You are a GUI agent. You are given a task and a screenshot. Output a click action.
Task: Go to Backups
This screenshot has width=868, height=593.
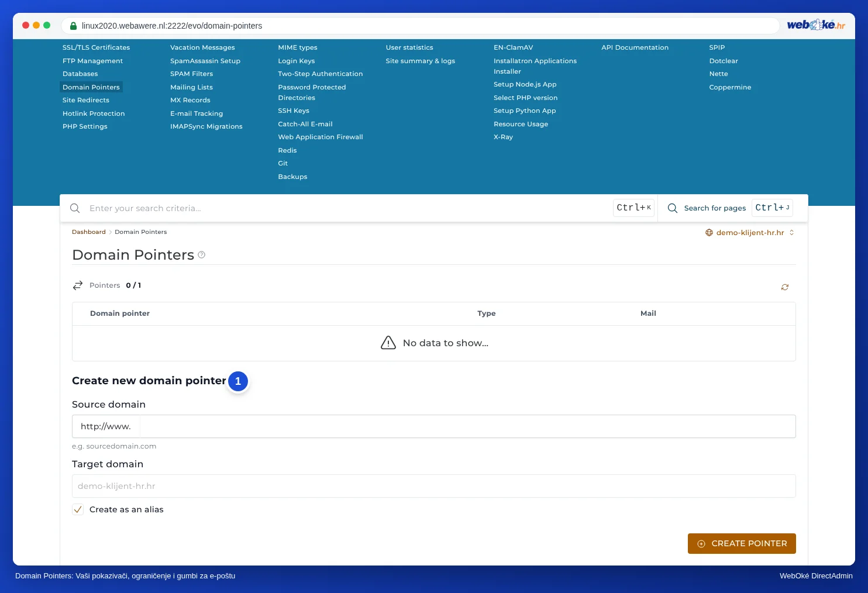click(293, 177)
